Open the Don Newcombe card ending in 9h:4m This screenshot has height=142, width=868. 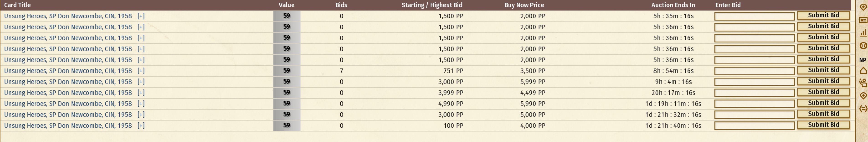coord(68,82)
